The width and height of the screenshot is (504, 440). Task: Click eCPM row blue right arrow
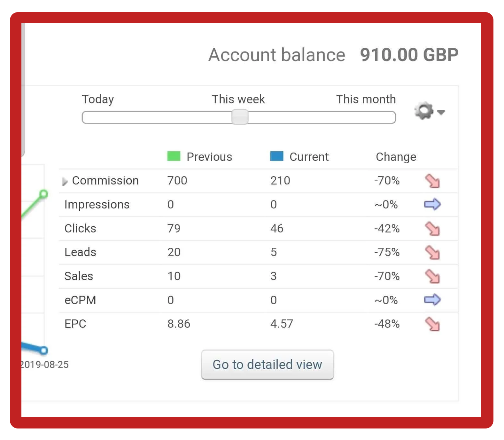tap(432, 300)
